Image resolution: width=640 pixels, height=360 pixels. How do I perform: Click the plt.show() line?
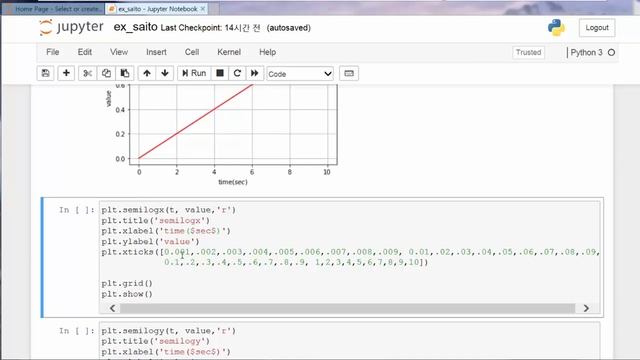(x=127, y=294)
